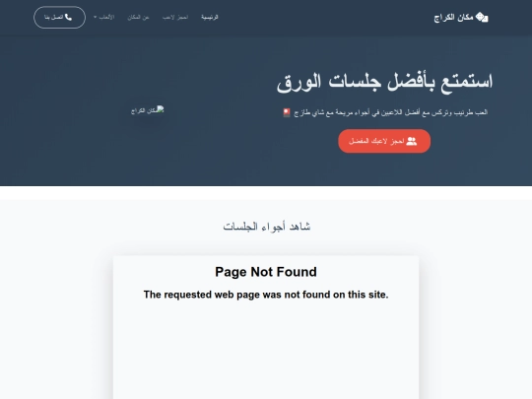This screenshot has width=532, height=399.
Task: Click the playing card emoji in subtitle
Action: coord(287,112)
